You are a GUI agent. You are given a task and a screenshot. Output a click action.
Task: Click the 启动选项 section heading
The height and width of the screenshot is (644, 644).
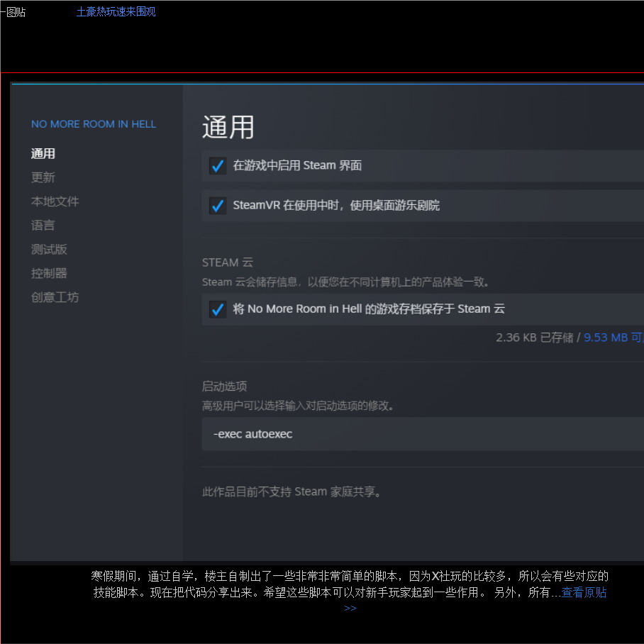224,387
